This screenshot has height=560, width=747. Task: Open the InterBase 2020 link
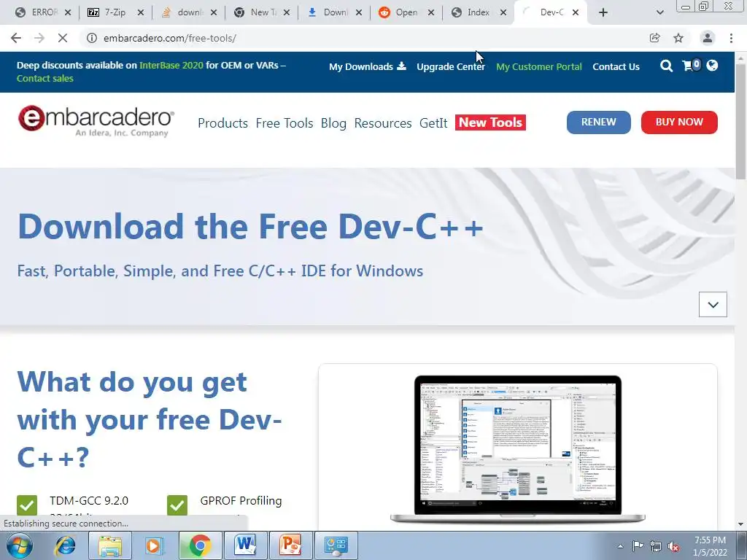coord(171,65)
